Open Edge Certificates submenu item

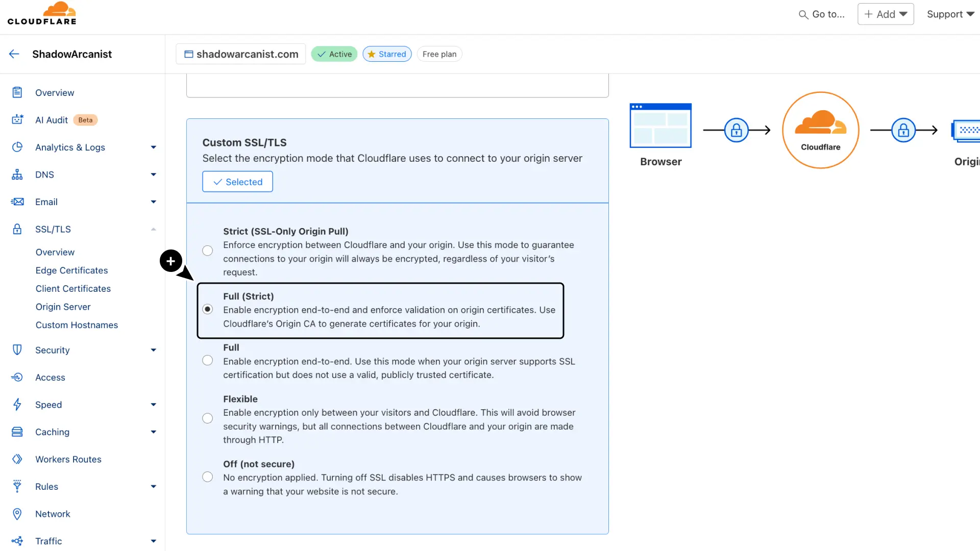tap(71, 270)
